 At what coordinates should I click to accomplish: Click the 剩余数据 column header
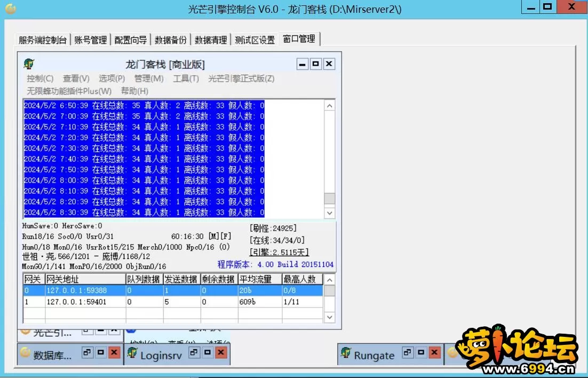tap(219, 279)
